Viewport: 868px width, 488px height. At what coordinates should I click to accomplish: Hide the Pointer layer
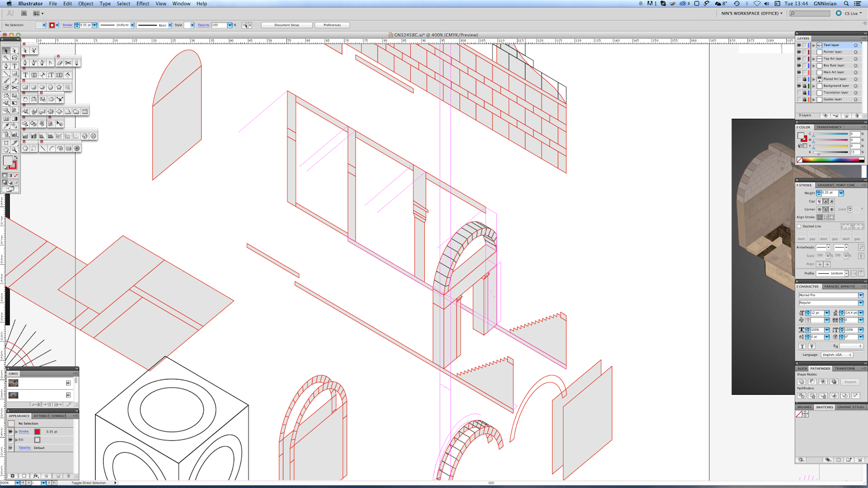tap(799, 52)
